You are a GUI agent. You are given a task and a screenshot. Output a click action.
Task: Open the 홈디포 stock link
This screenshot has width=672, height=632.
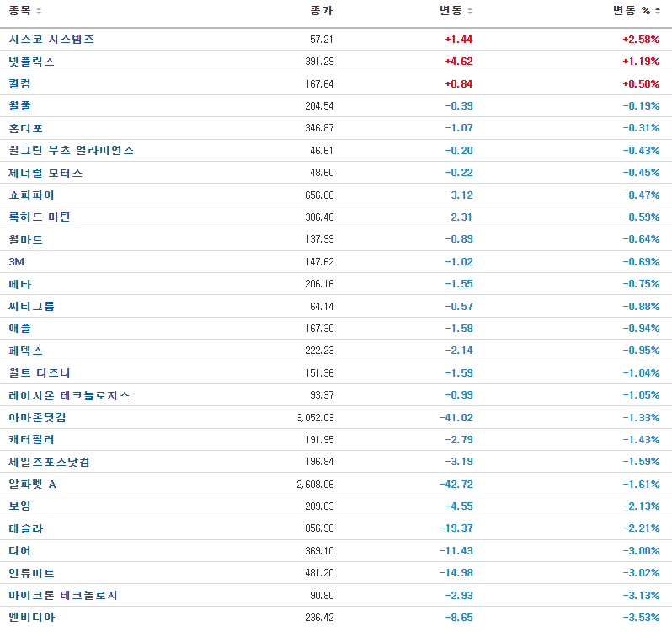pyautogui.click(x=26, y=128)
